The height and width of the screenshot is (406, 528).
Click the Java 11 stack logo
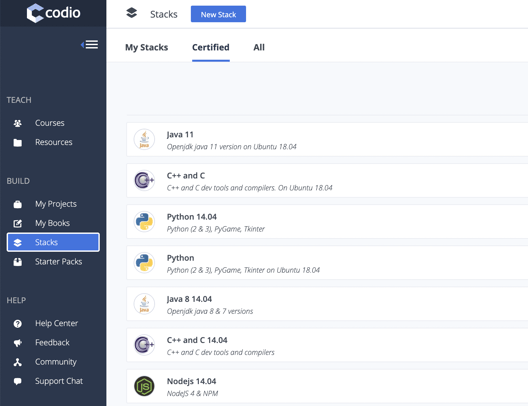pyautogui.click(x=144, y=139)
